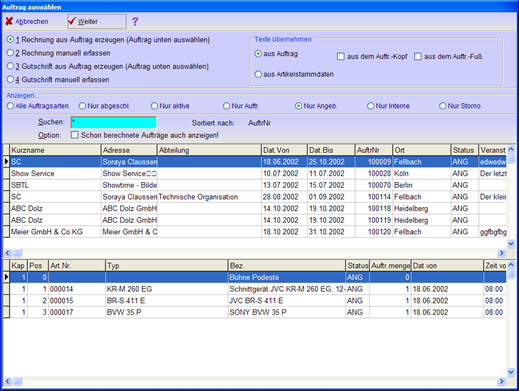
Task: Sort orders by Kurzname column header
Action: click(55, 150)
